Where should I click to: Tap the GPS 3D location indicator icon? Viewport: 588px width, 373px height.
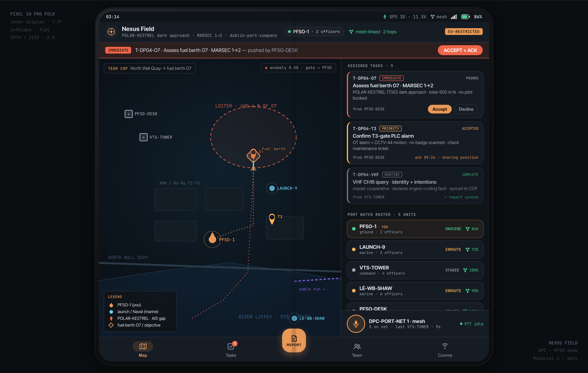click(385, 17)
